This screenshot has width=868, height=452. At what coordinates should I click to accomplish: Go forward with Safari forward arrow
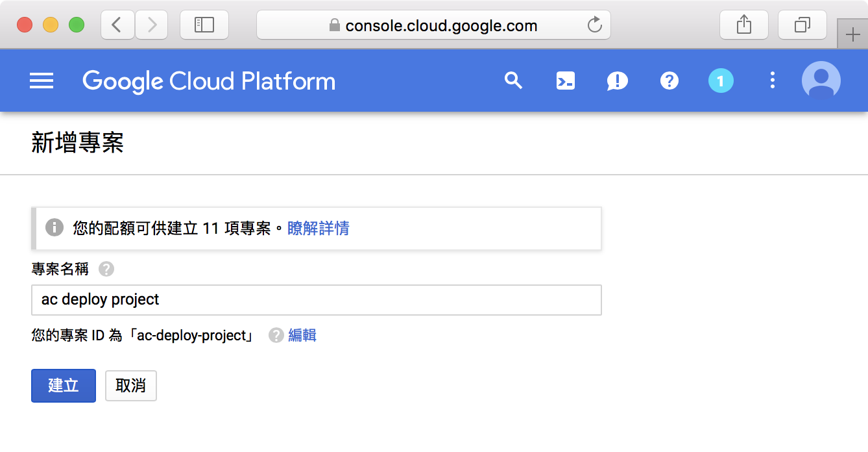pos(152,25)
